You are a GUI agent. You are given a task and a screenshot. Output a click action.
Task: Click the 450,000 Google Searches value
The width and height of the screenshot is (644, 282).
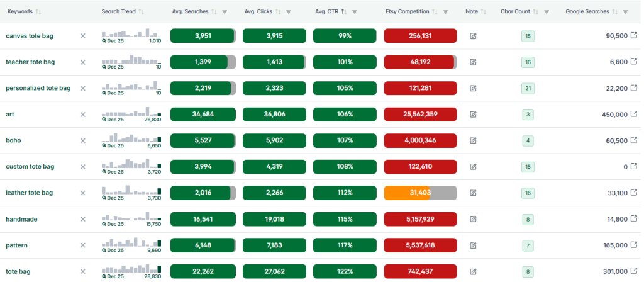coord(614,115)
